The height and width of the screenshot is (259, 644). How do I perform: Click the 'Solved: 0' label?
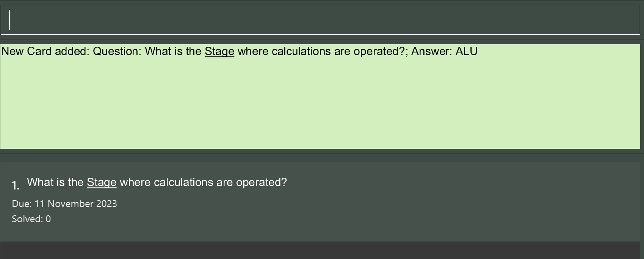[x=31, y=219]
